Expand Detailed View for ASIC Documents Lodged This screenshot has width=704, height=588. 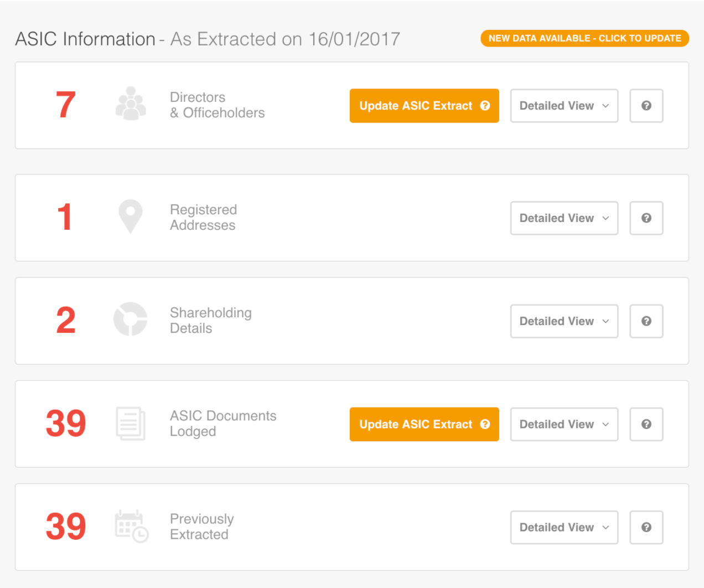click(x=564, y=424)
